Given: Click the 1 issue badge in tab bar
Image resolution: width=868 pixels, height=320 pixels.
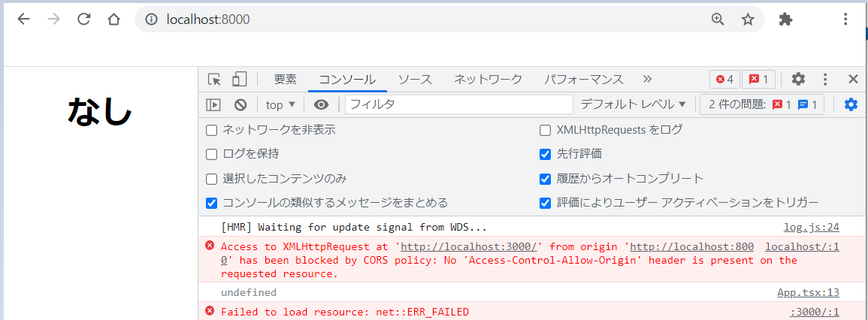Looking at the screenshot, I should pyautogui.click(x=758, y=79).
